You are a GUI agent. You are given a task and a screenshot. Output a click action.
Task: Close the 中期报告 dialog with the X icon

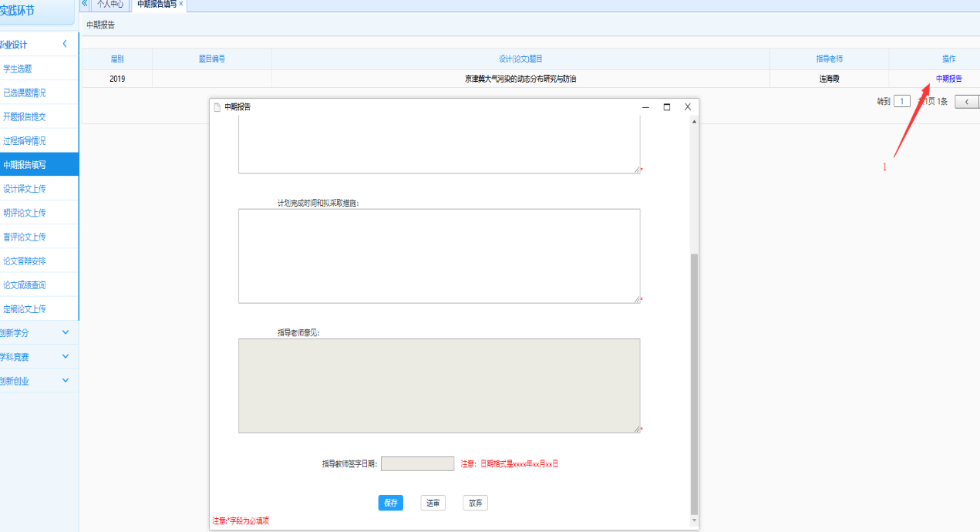688,107
